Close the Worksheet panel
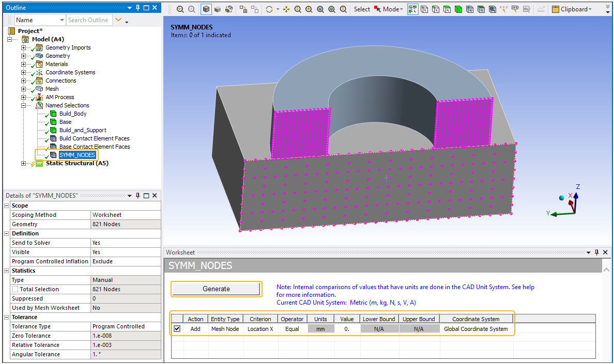Viewport: 614px width, 364px height. coord(605,252)
